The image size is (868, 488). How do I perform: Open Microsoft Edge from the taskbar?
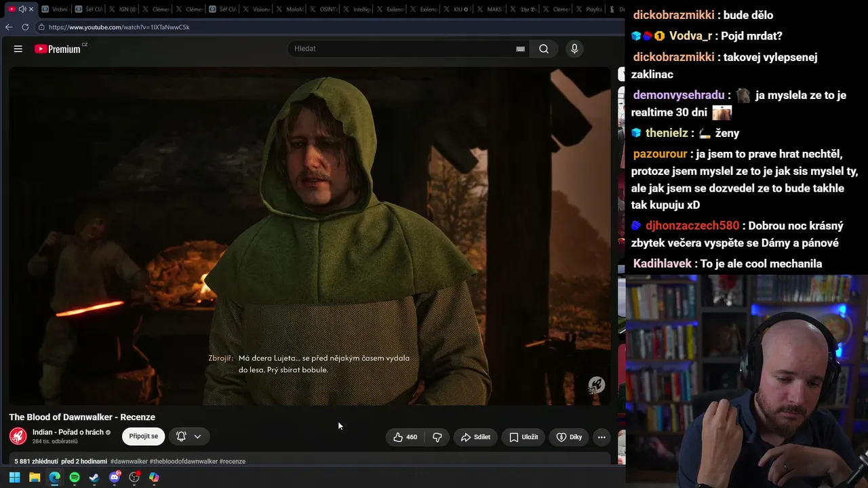click(x=54, y=477)
